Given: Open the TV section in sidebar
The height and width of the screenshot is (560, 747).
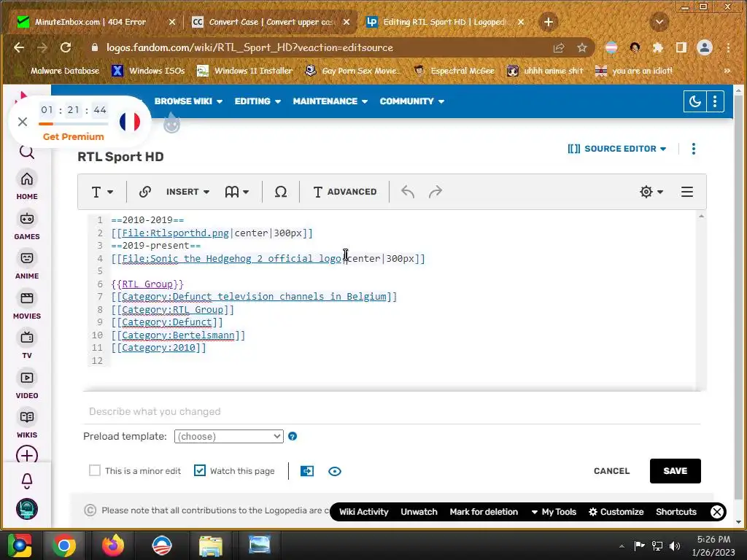Looking at the screenshot, I should coord(27,345).
